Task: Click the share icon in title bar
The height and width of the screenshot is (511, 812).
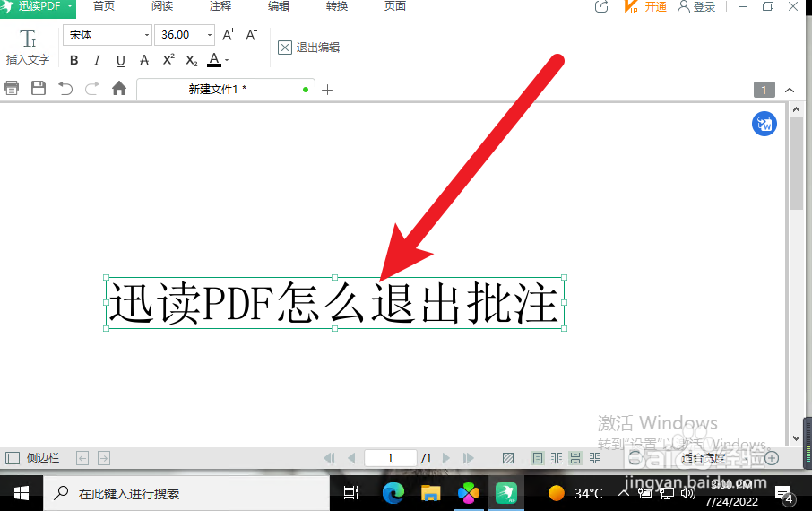Action: (x=601, y=7)
